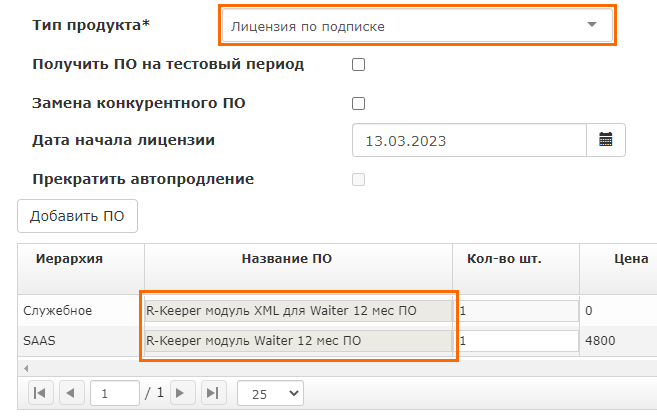Go to the first page of the table

point(39,393)
